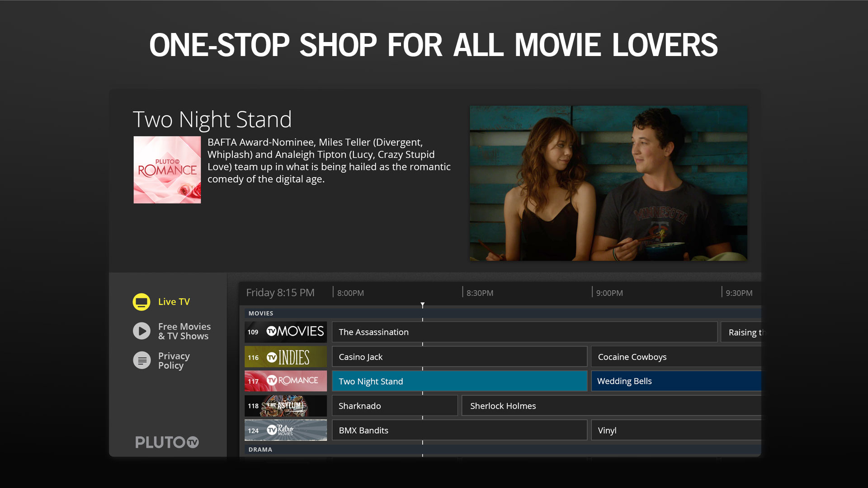Viewport: 868px width, 488px height.
Task: Click the current time marker on the guide
Action: point(423,305)
